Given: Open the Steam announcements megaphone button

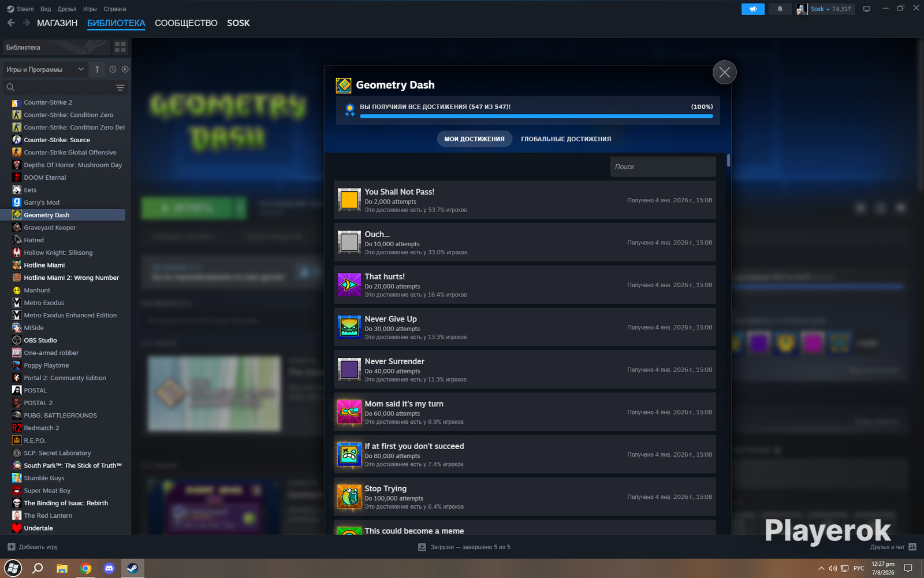Looking at the screenshot, I should 753,9.
